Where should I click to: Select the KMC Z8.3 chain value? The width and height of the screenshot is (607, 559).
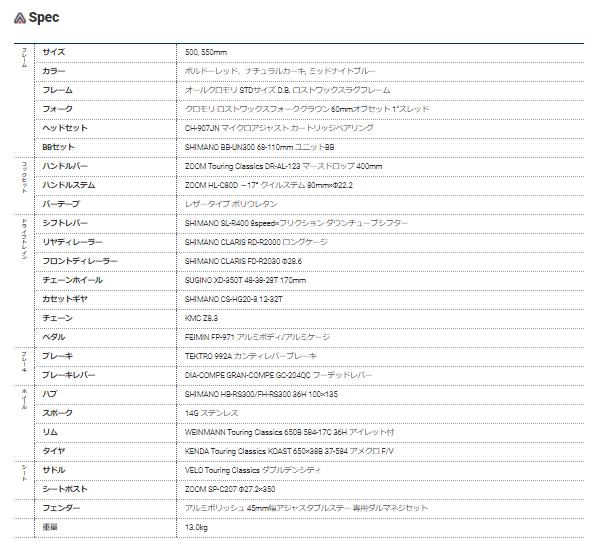[201, 318]
